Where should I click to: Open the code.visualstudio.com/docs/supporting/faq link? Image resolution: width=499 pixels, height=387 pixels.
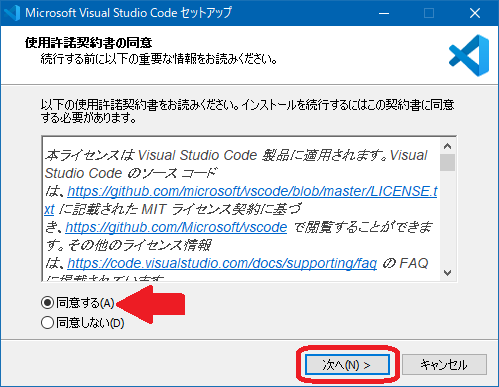(x=222, y=263)
